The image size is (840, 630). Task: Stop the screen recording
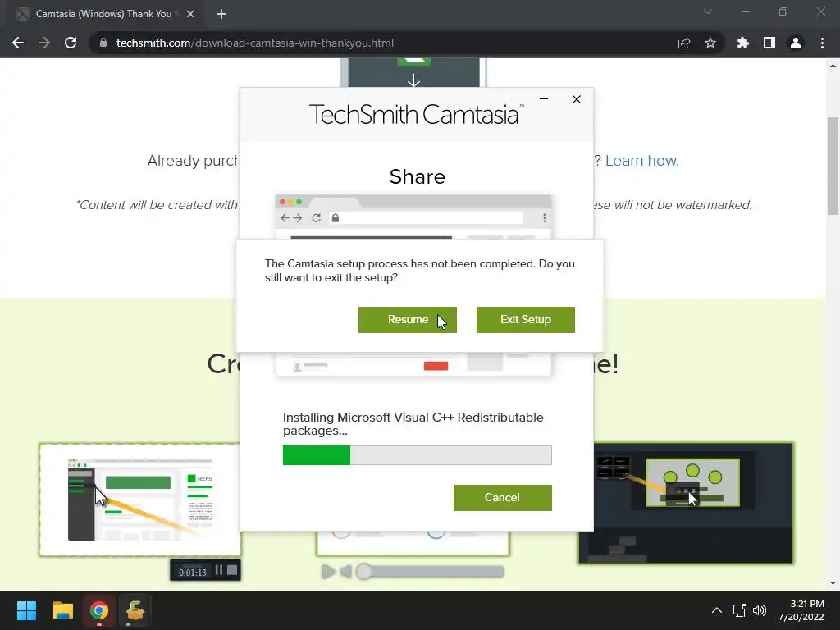click(x=232, y=570)
